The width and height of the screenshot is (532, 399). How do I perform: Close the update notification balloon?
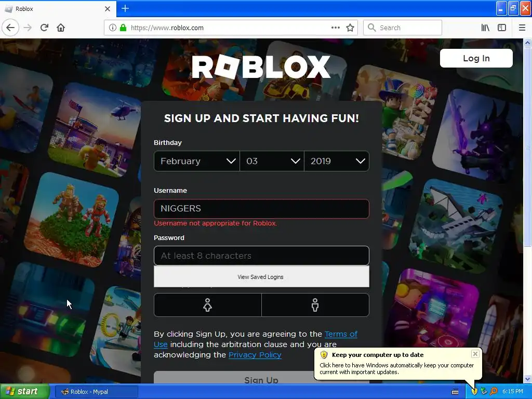[x=475, y=354]
